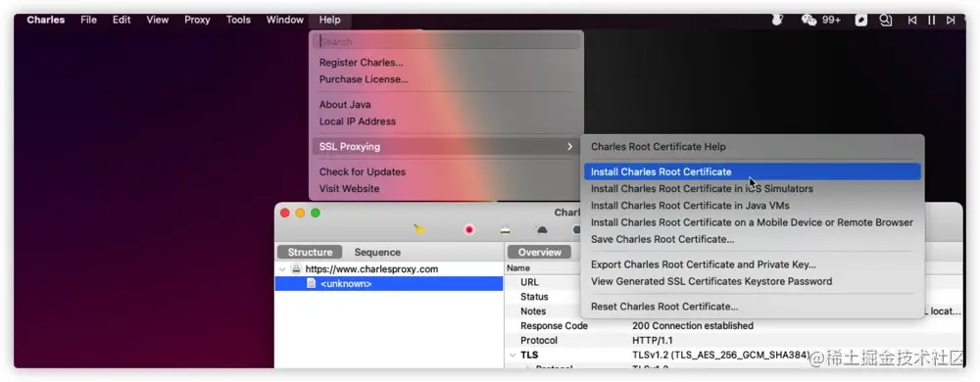The height and width of the screenshot is (382, 980).
Task: Click the document search icon in menu bar
Action: click(886, 20)
